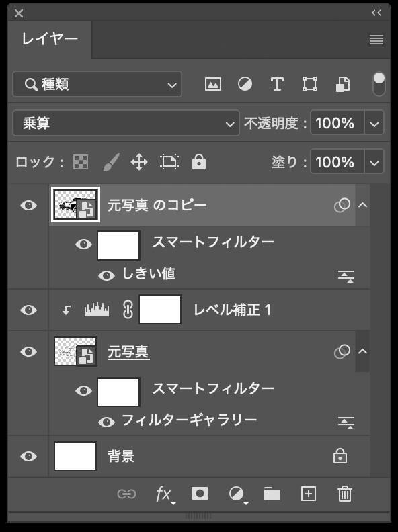Screen dimensions: 398x532
Task: Open the Layers panel hamburger menu
Action: click(376, 40)
